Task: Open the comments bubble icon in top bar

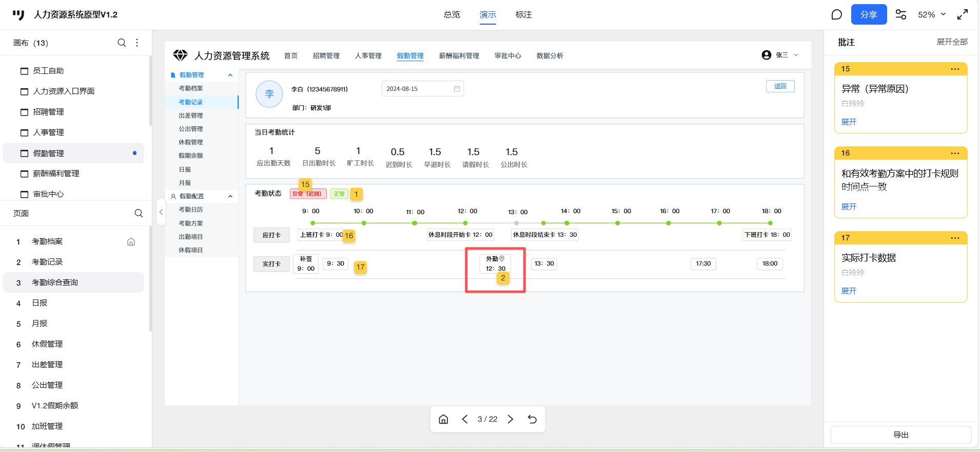Action: pos(837,14)
